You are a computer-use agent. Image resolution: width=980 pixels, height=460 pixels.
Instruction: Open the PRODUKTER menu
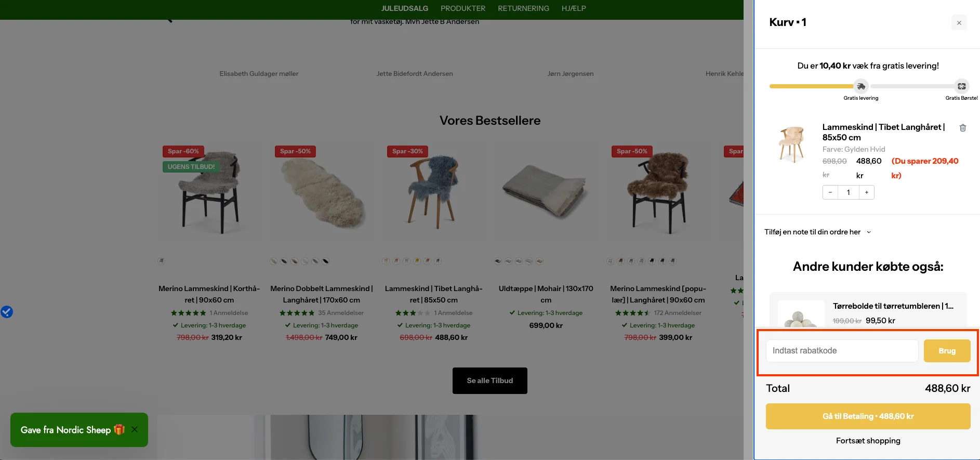click(x=463, y=8)
